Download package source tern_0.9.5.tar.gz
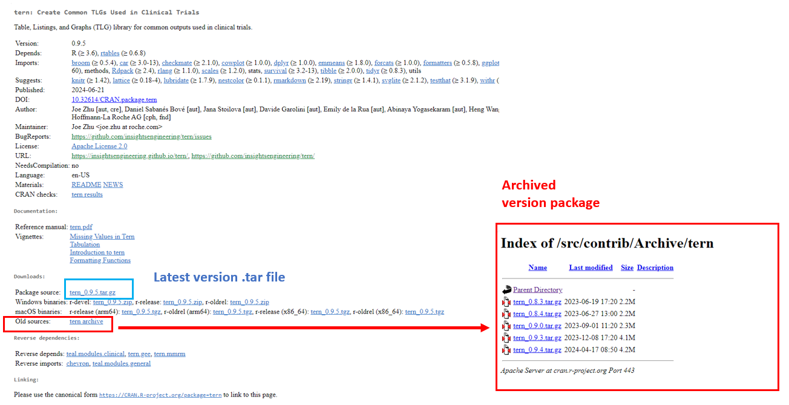The height and width of the screenshot is (405, 789). (93, 293)
